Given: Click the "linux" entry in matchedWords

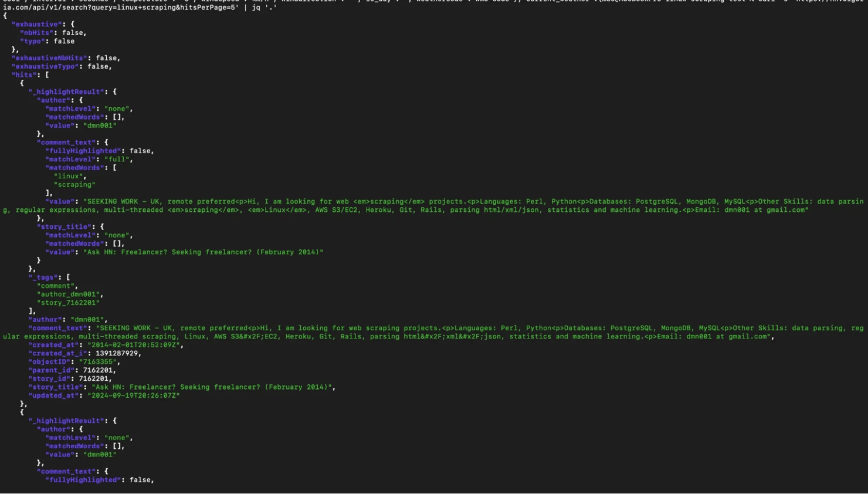Looking at the screenshot, I should tap(69, 176).
